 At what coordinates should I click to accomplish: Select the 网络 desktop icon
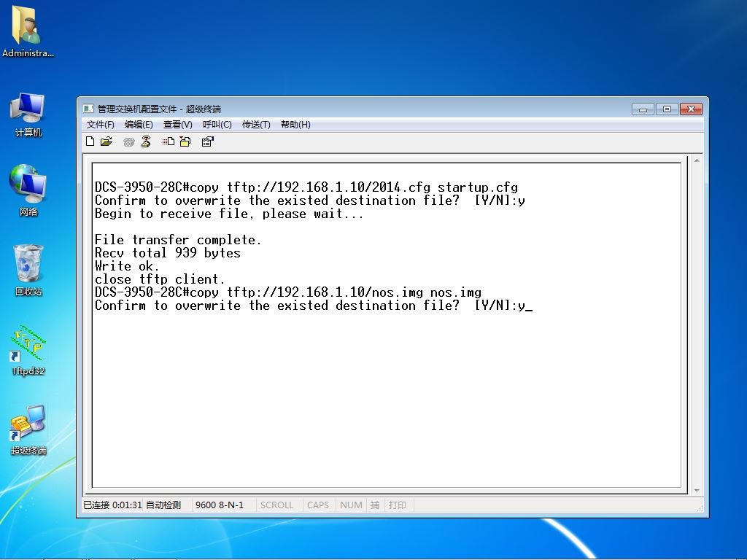pyautogui.click(x=28, y=190)
